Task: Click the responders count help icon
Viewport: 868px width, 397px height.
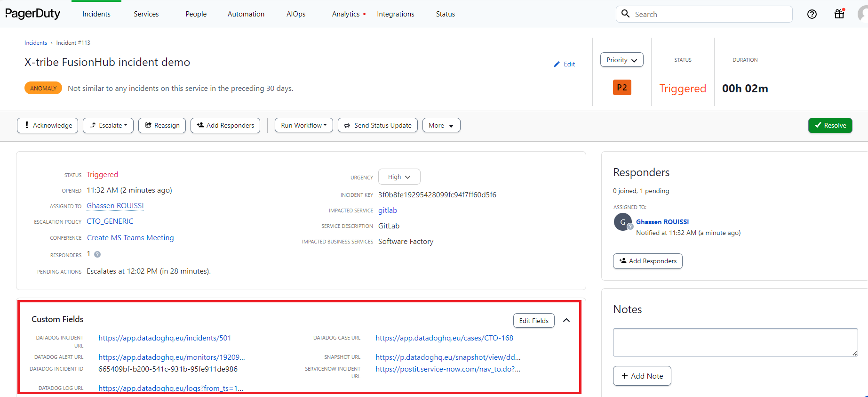Action: pyautogui.click(x=97, y=254)
